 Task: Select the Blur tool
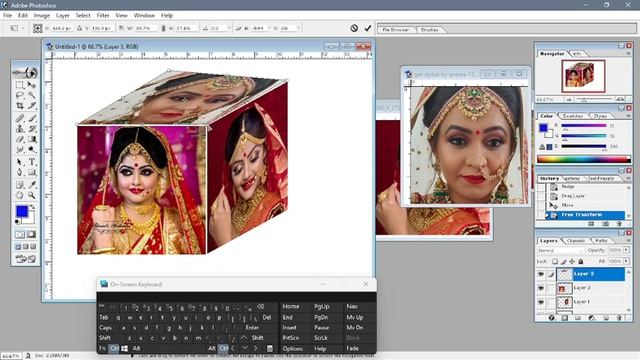click(x=20, y=149)
